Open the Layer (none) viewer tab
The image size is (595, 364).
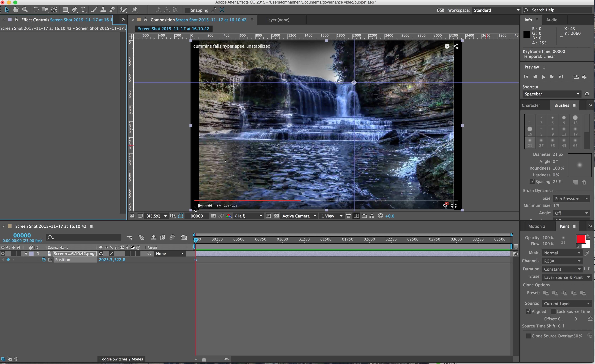click(278, 20)
